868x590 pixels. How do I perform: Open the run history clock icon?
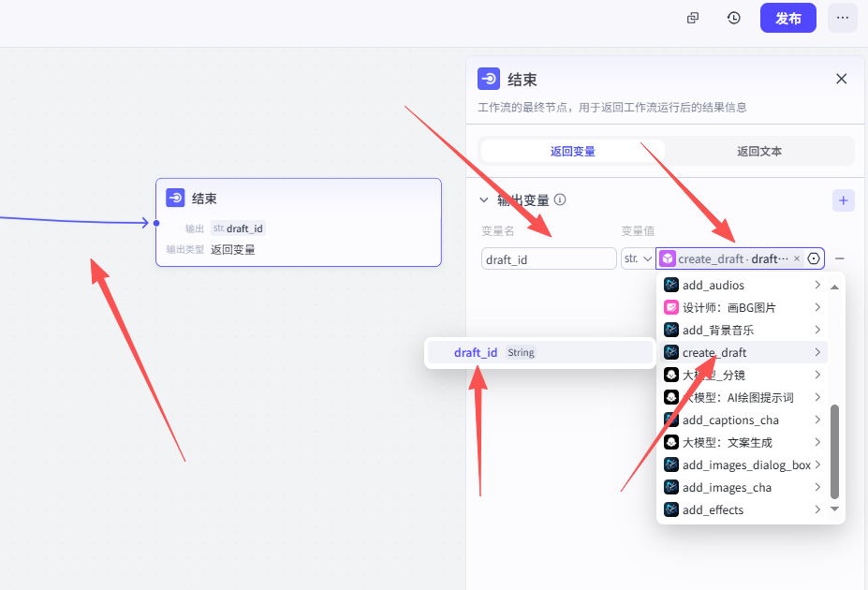tap(734, 18)
